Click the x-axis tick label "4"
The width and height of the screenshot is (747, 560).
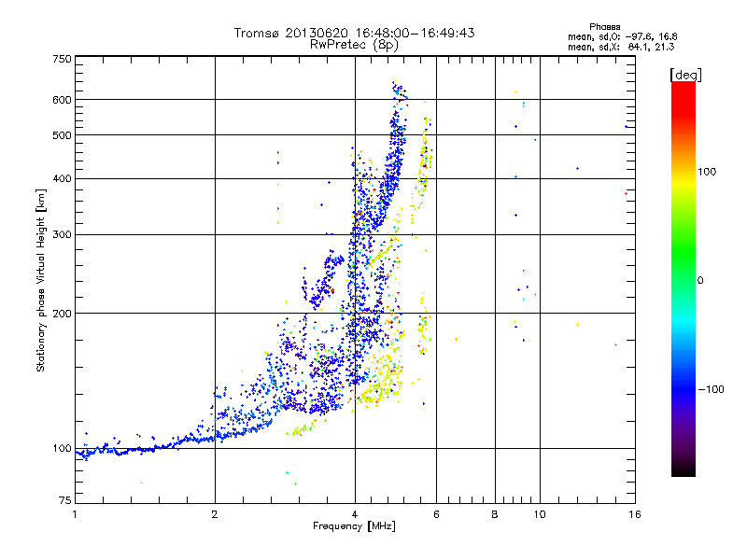tap(355, 514)
